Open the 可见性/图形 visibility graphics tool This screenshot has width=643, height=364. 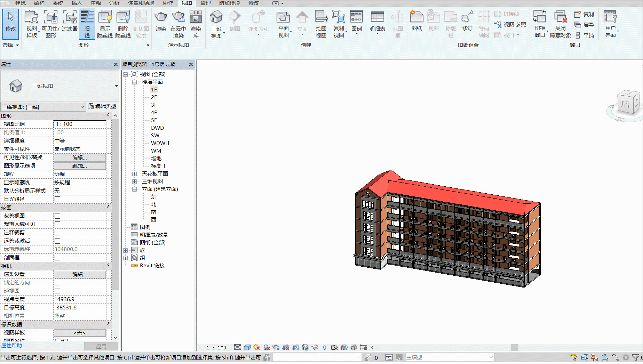coord(51,24)
